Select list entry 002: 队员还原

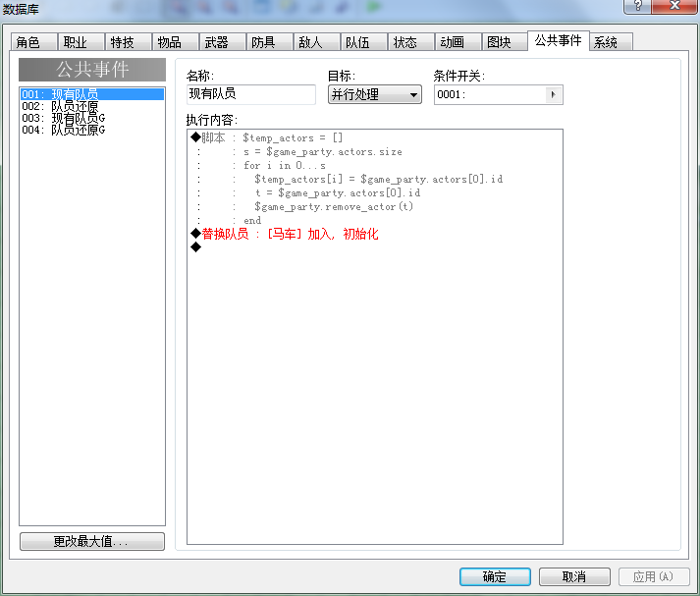[x=92, y=106]
